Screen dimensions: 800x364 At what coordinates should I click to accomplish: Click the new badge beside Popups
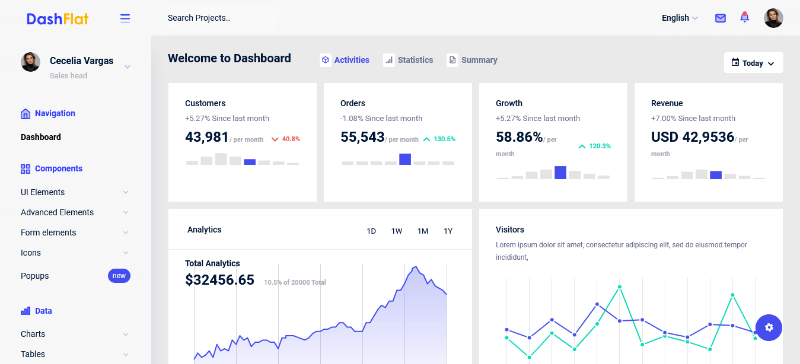(x=119, y=276)
